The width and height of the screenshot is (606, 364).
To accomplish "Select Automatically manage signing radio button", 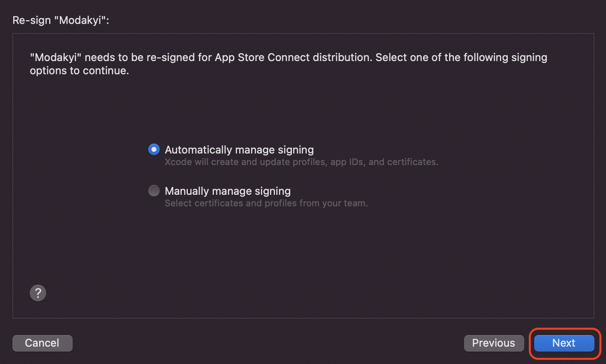I will 154,149.
